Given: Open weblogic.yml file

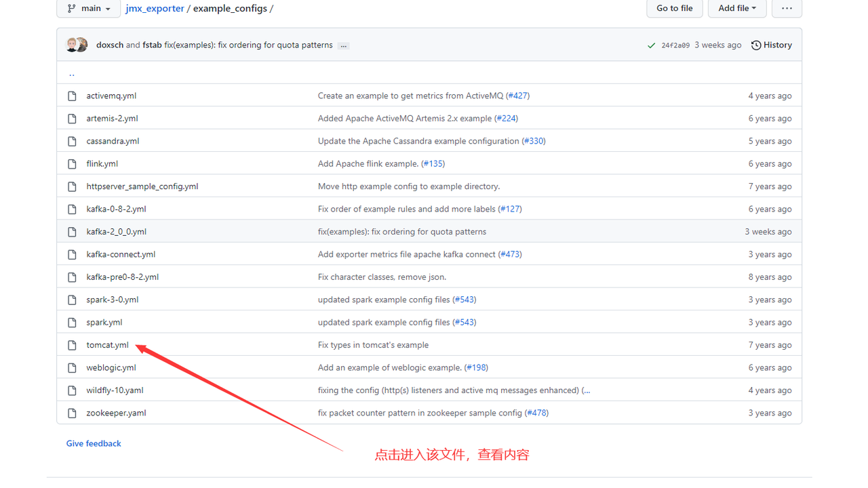Looking at the screenshot, I should 111,367.
